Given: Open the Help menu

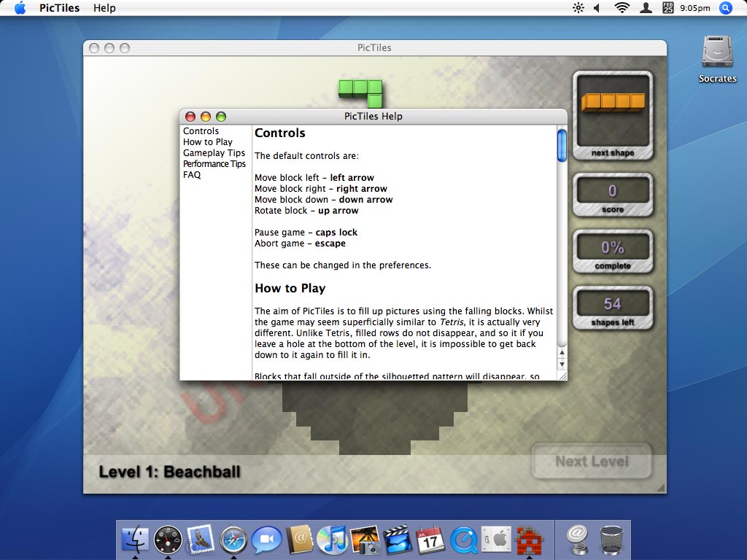Looking at the screenshot, I should [x=104, y=8].
